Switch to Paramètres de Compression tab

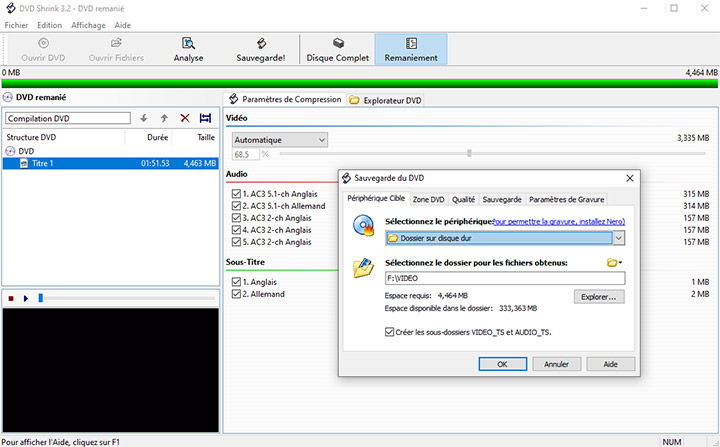coord(285,99)
